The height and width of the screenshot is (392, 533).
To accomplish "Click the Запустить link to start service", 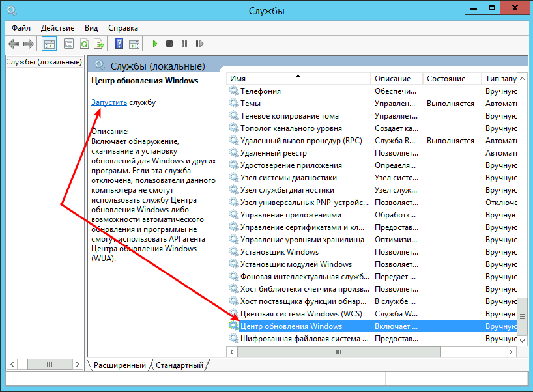I will pyautogui.click(x=109, y=102).
